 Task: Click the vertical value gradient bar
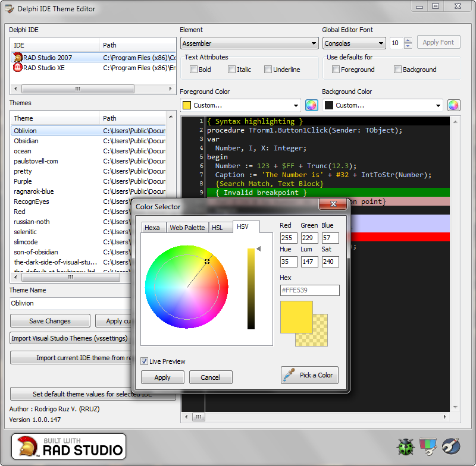[251, 289]
